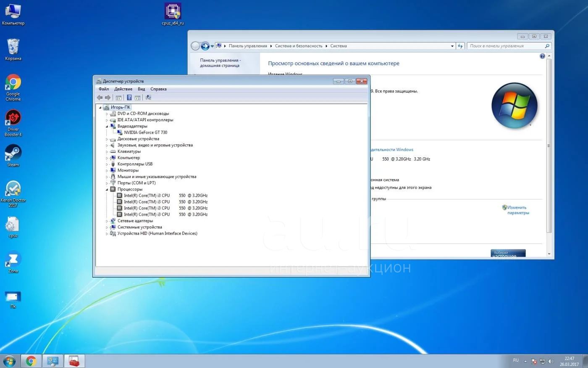Click Windows experience index link in System window
This screenshot has height=368, width=588.
click(392, 150)
